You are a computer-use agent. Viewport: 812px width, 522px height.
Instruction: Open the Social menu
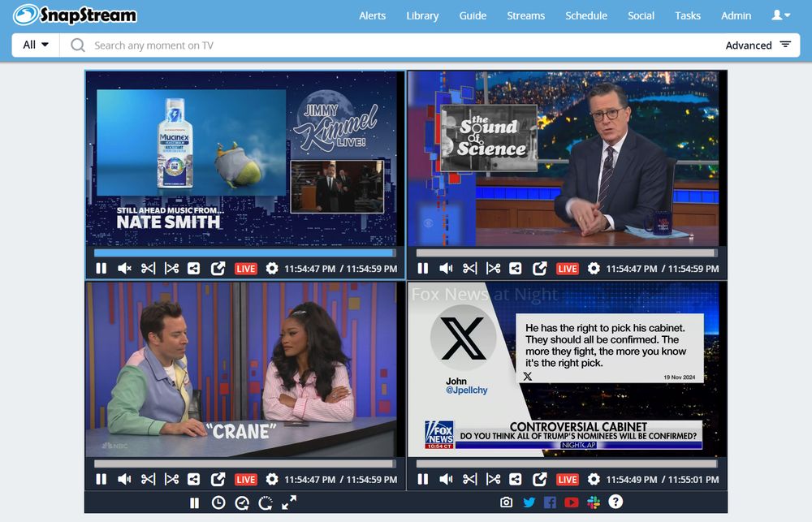click(x=641, y=15)
